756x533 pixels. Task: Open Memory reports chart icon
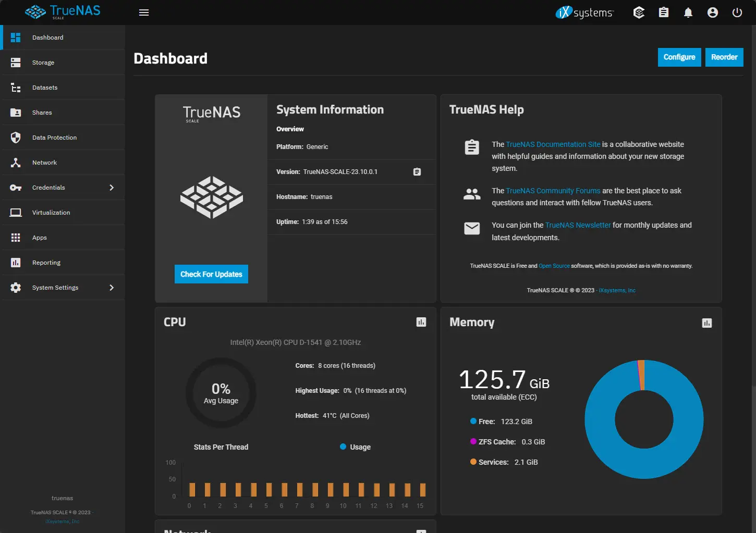(707, 323)
